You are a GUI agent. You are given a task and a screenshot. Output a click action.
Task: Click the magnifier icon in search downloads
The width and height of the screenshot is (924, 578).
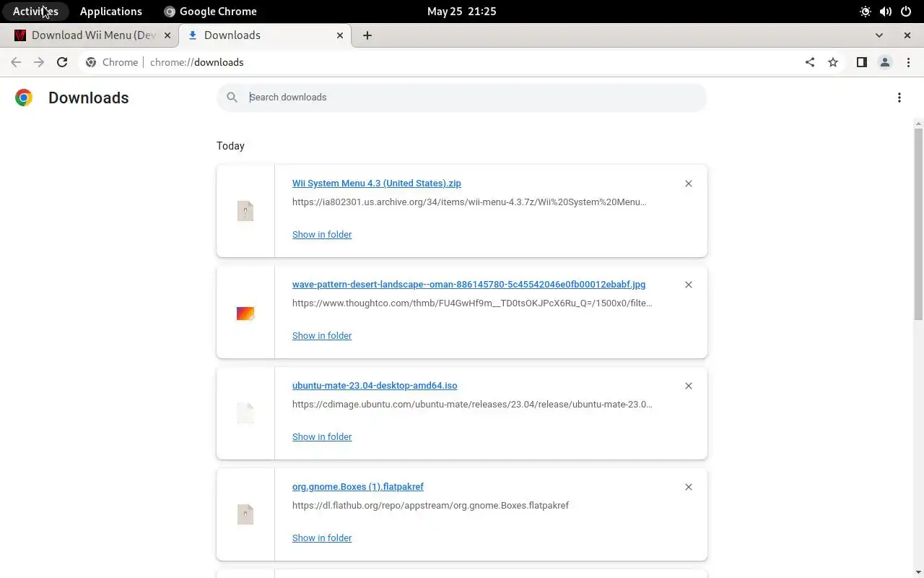[x=232, y=98]
